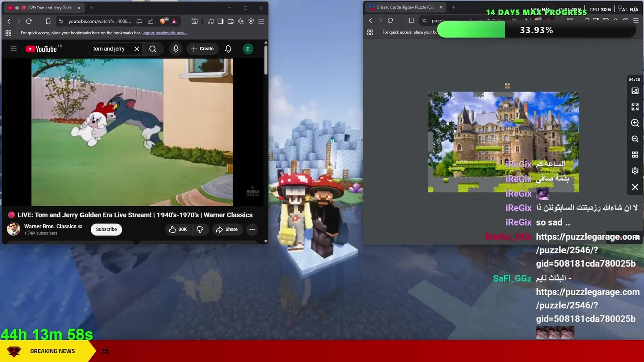
Task: Click the 'tom and jerry' search field
Action: click(111, 49)
